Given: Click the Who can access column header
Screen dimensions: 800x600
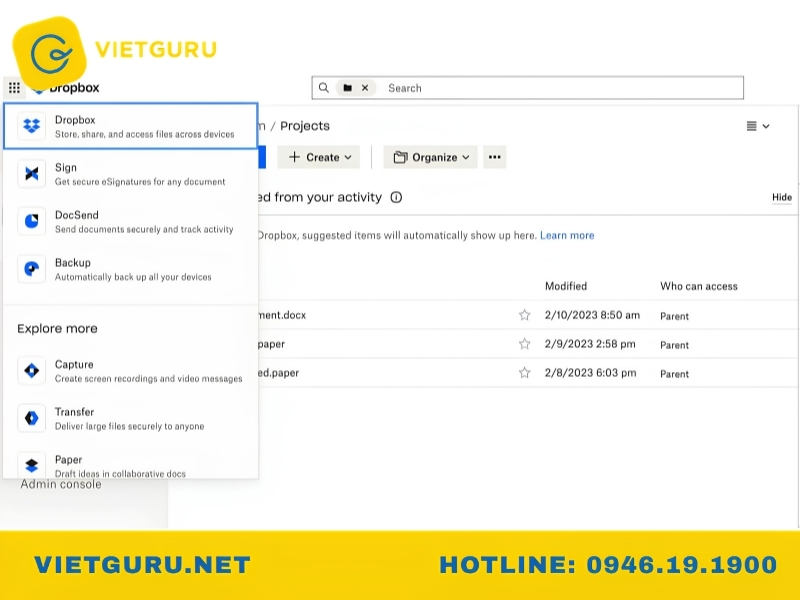Looking at the screenshot, I should tap(698, 286).
